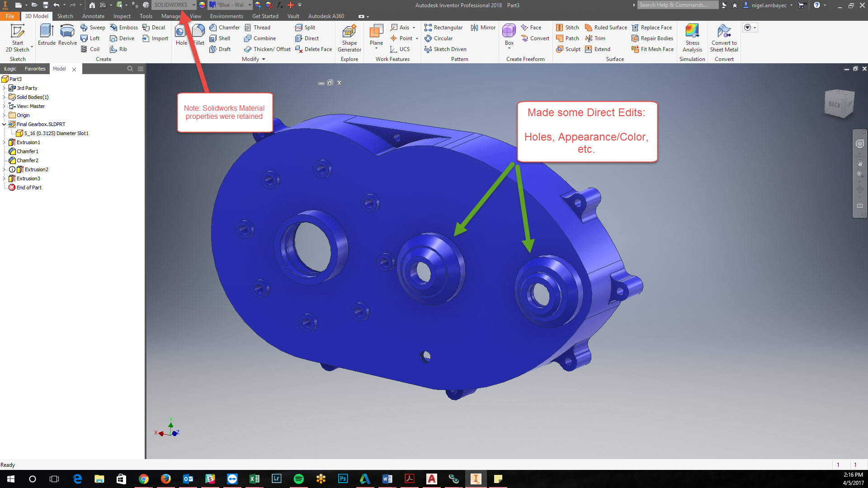Click the Mirror pattern tool
The image size is (868, 488).
[x=483, y=28]
